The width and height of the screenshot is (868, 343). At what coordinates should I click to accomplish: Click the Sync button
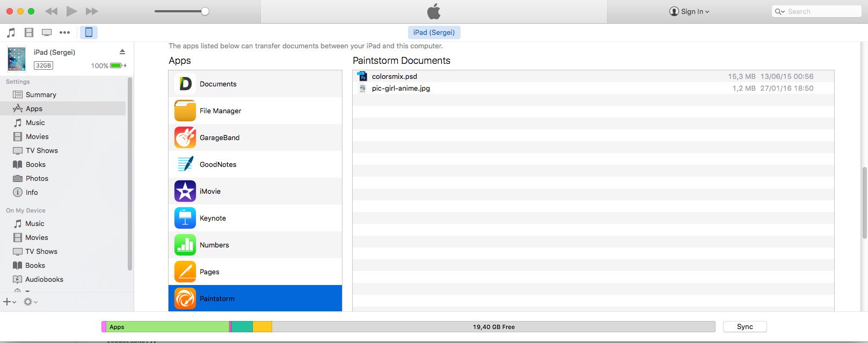(x=745, y=326)
